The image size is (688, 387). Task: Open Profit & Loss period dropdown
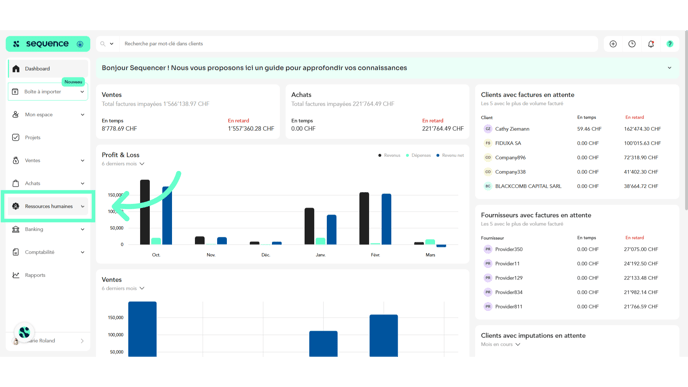(123, 164)
